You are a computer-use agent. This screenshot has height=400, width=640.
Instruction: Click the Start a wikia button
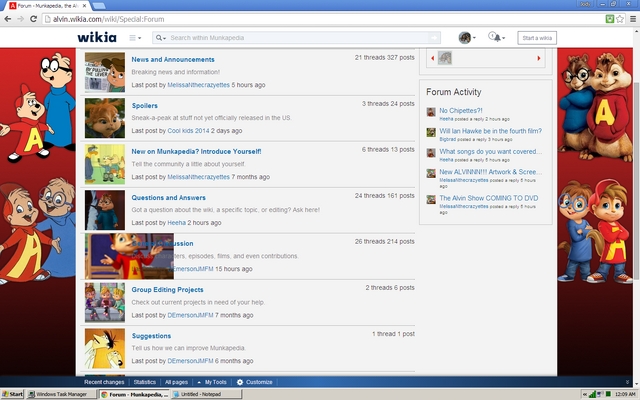pos(537,38)
